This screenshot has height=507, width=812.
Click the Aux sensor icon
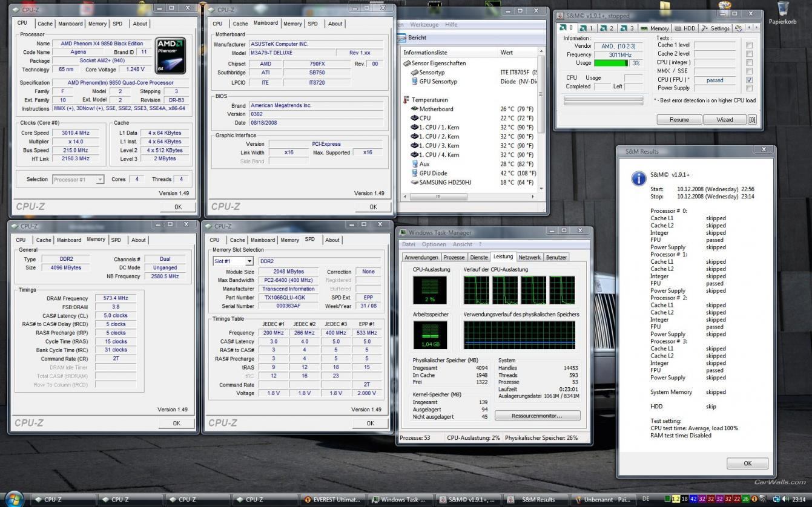tap(415, 163)
